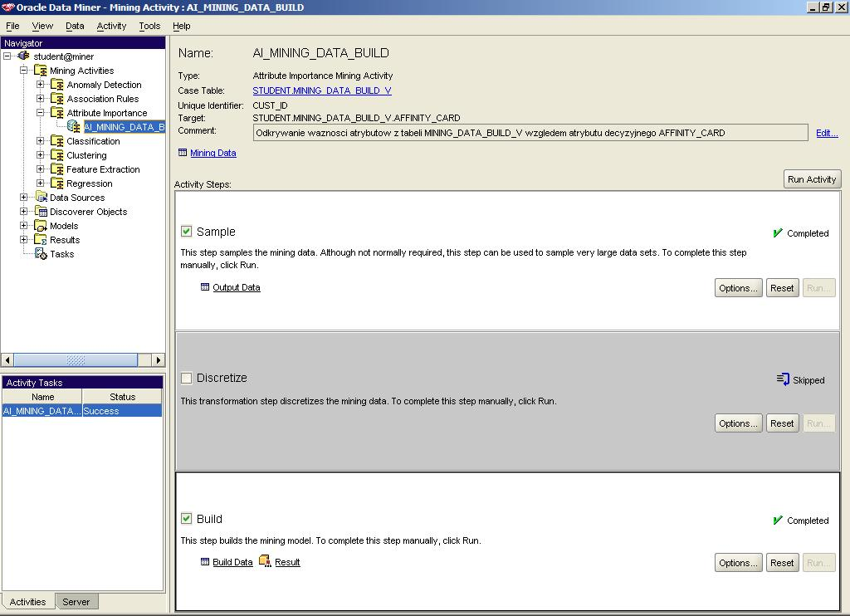Open the Activity menu

111,26
